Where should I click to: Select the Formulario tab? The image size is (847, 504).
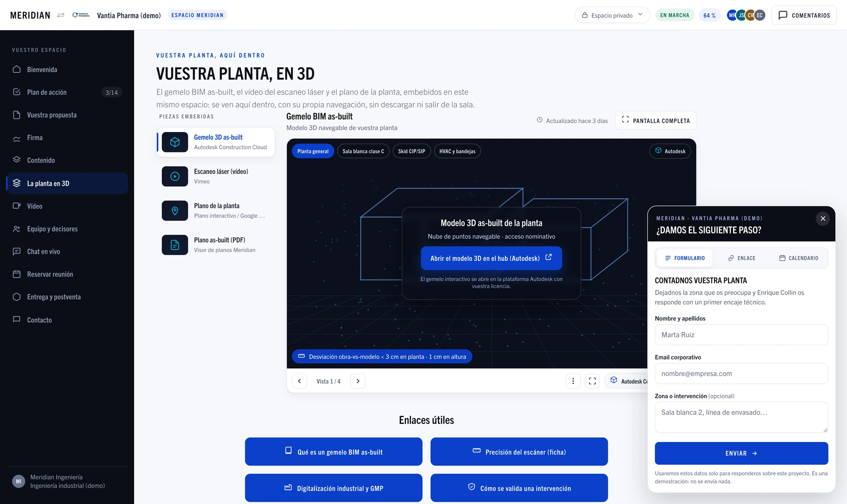pyautogui.click(x=685, y=258)
